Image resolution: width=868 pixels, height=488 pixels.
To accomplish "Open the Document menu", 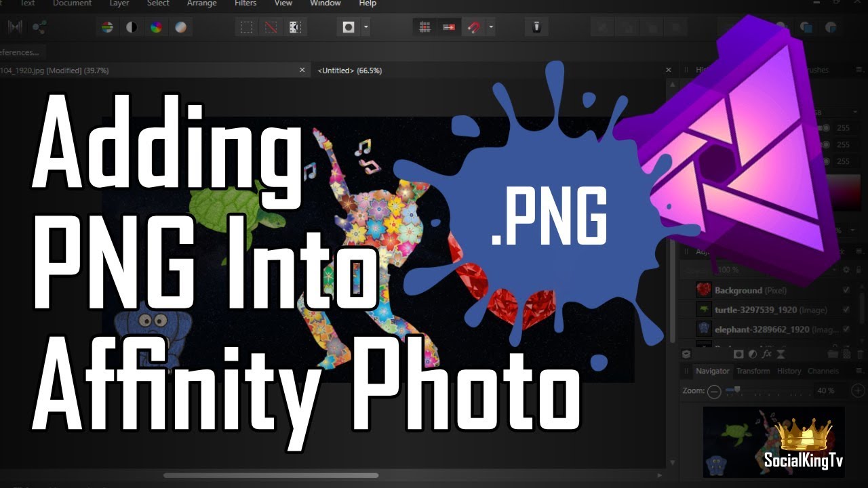I will (72, 3).
